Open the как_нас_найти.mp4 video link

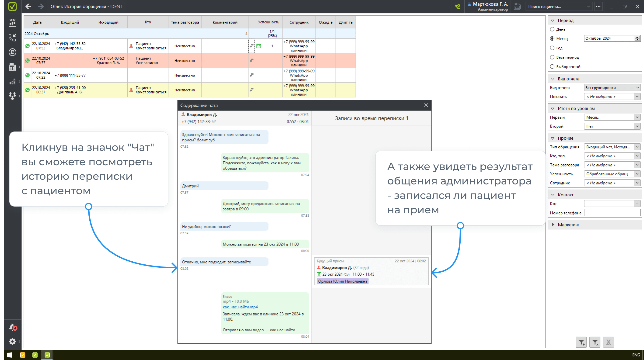pos(240,307)
